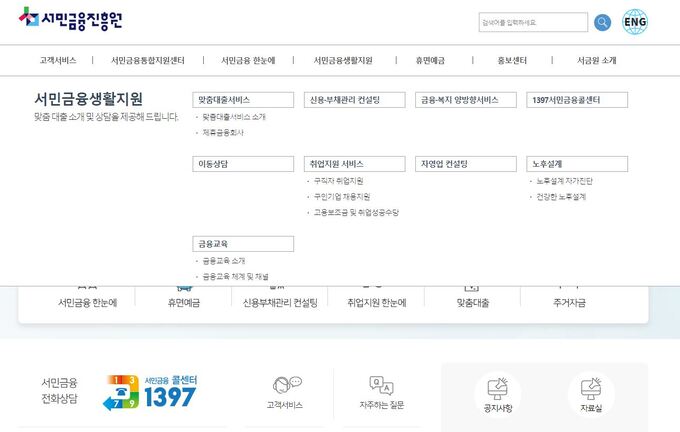Select 금융교육 소개 link
Viewport: 680px width, 432px height.
(223, 261)
